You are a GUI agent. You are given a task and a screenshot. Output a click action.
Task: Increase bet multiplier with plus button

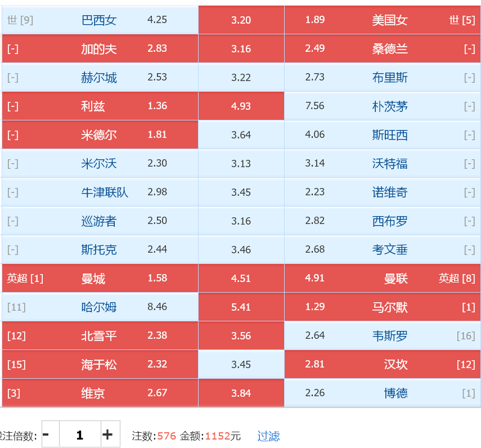110,434
